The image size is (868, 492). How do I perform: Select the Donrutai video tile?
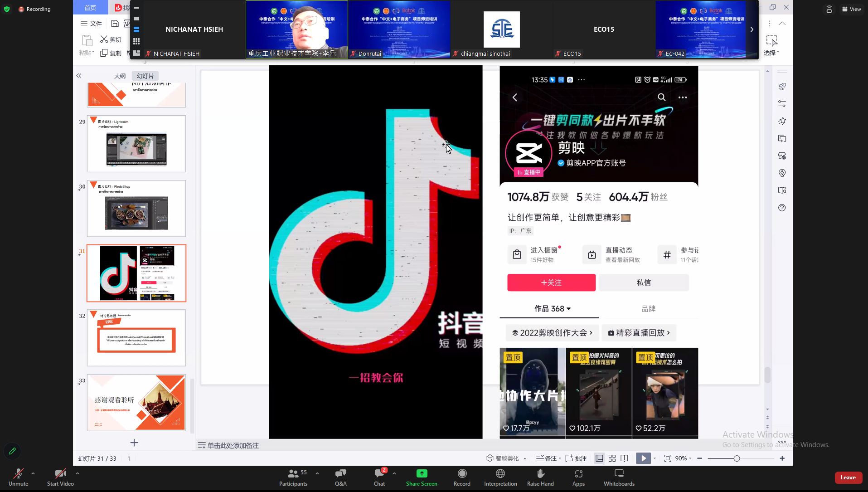click(399, 29)
